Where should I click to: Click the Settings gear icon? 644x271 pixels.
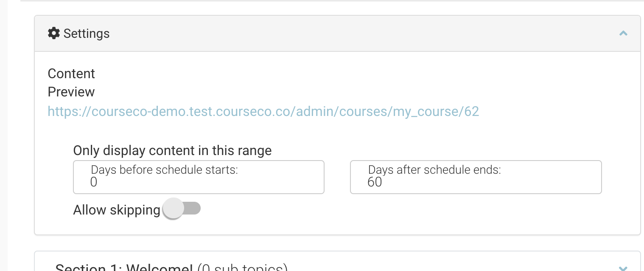click(54, 33)
